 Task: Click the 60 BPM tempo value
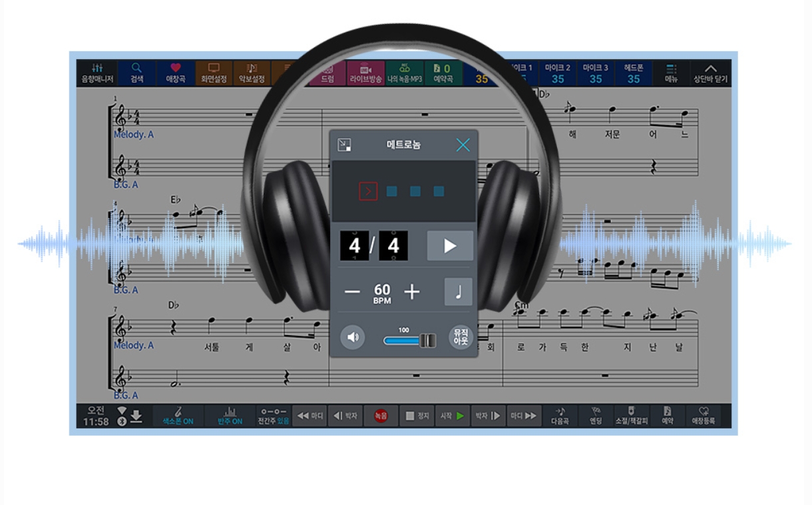pos(382,293)
